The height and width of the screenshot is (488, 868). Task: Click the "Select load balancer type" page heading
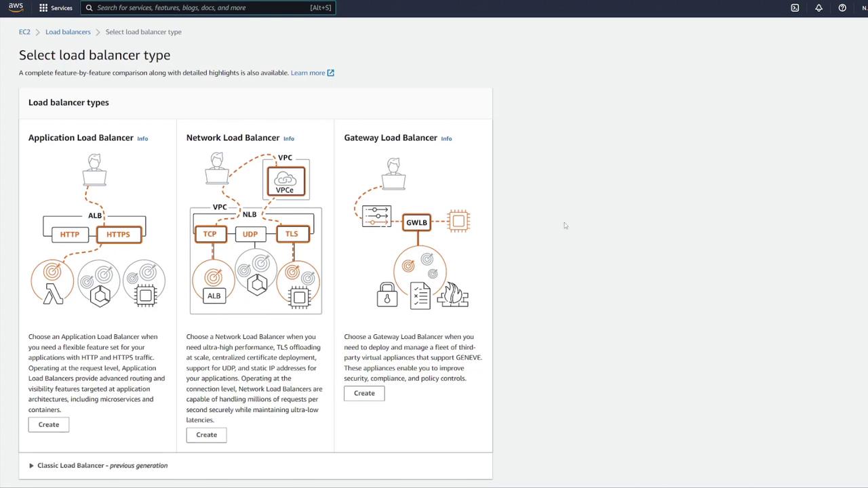pos(95,55)
